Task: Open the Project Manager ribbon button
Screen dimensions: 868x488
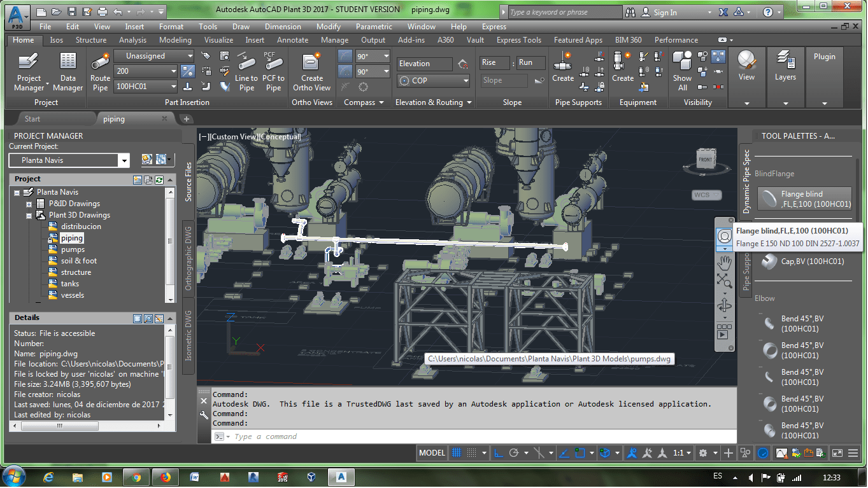Action: [x=29, y=71]
